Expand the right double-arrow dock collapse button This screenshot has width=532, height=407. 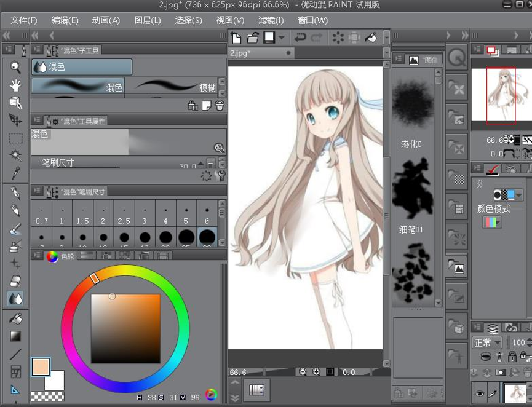pyautogui.click(x=465, y=35)
